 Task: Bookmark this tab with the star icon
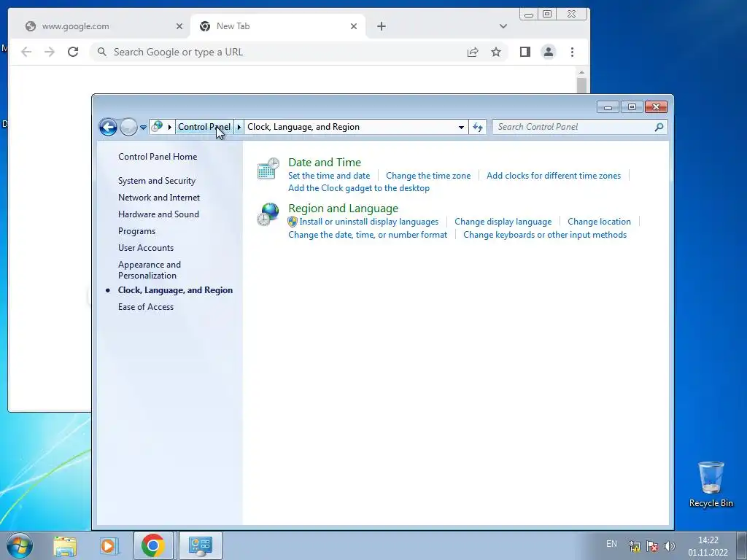tap(496, 52)
